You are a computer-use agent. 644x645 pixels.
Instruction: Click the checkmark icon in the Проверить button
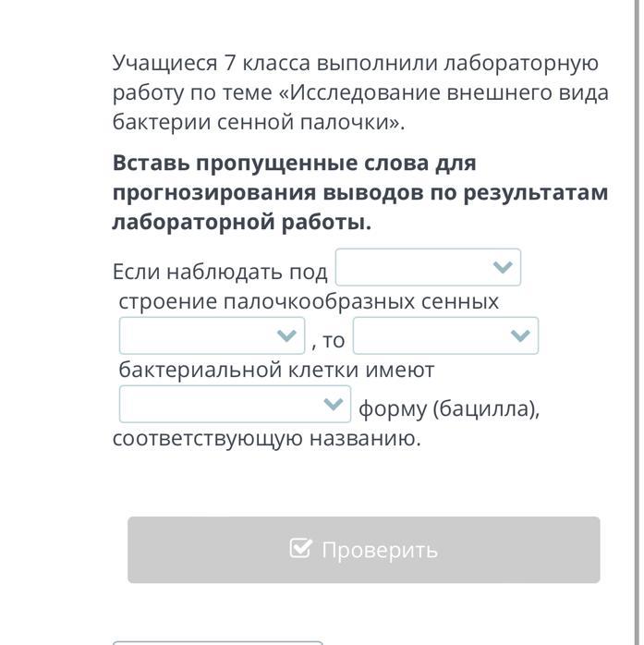301,549
